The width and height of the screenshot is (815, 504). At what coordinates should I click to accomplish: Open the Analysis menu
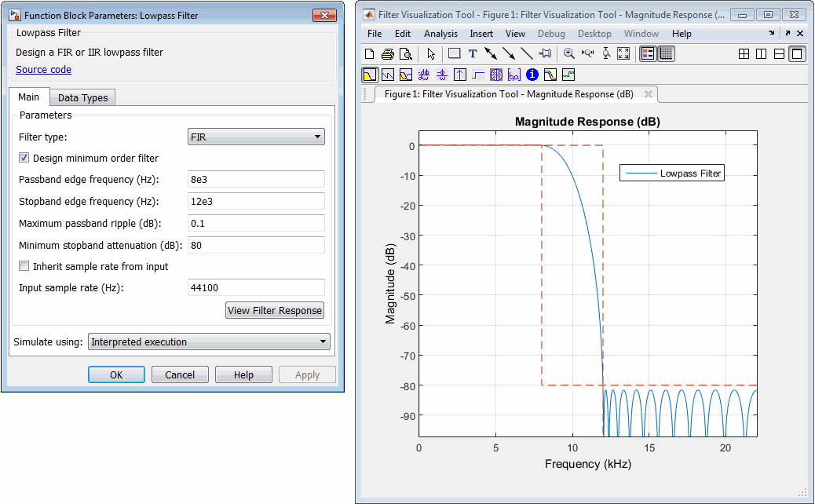440,34
